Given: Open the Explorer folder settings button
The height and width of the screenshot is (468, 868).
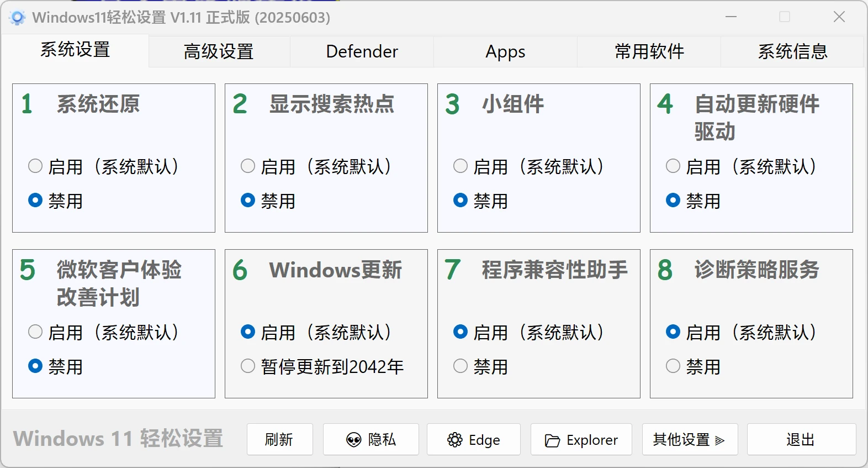Looking at the screenshot, I should 581,439.
